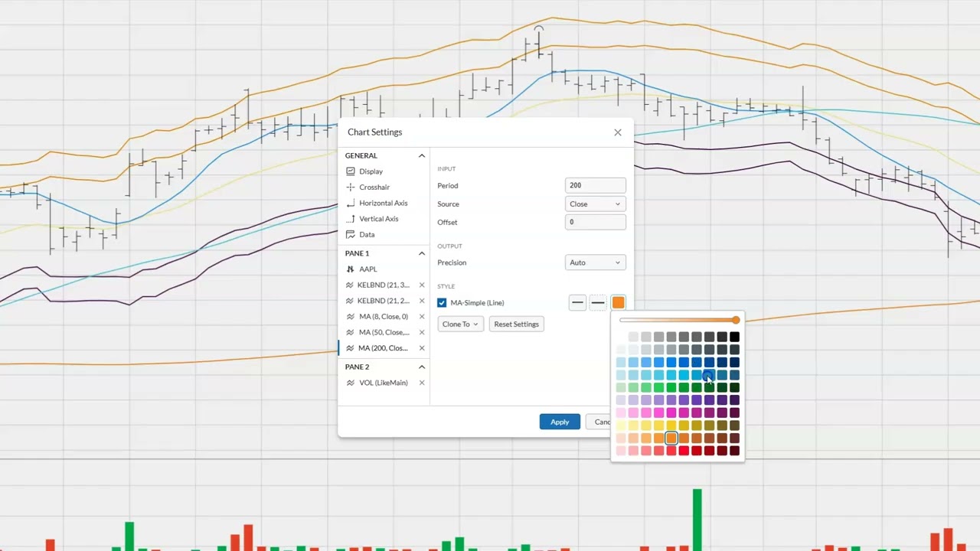Open the Horizontal Axis settings icon
The height and width of the screenshot is (551, 980).
coord(351,203)
